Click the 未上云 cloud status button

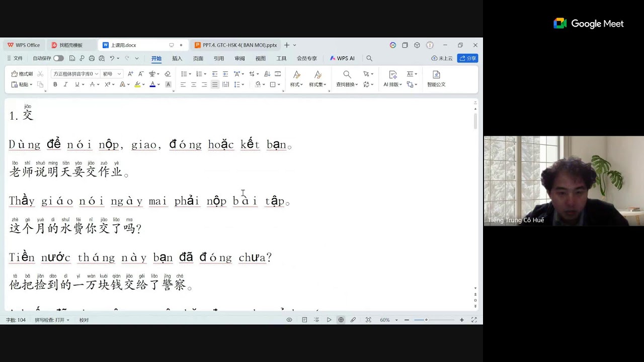tap(442, 58)
